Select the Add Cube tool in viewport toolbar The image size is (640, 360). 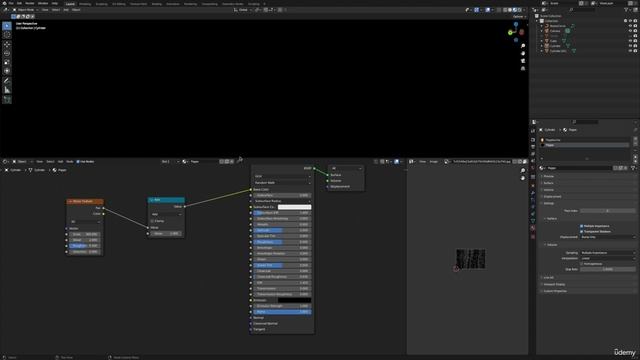pyautogui.click(x=7, y=99)
